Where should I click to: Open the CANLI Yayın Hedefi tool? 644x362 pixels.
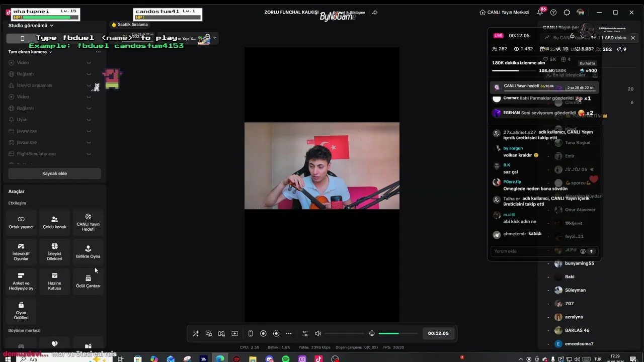pos(88,223)
